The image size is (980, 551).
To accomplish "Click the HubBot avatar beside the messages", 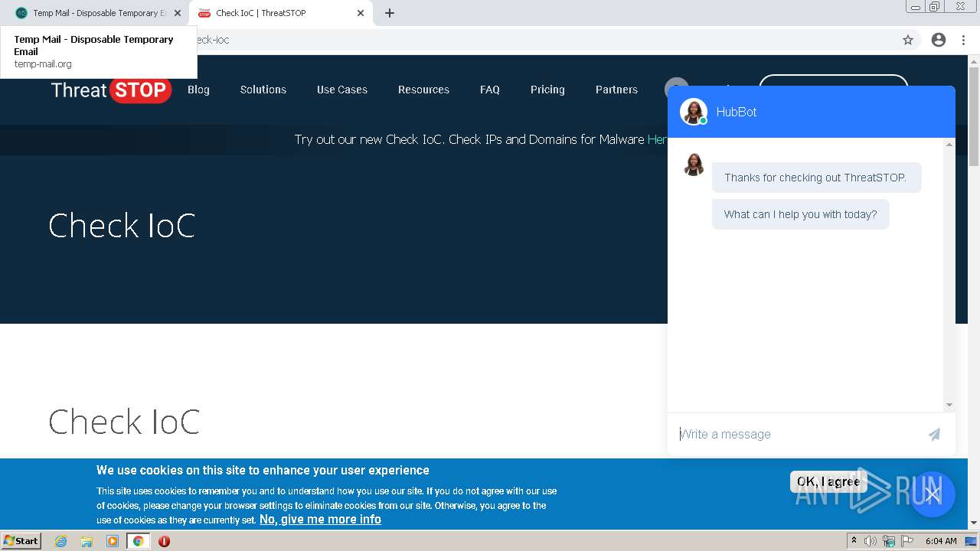I will click(x=694, y=165).
